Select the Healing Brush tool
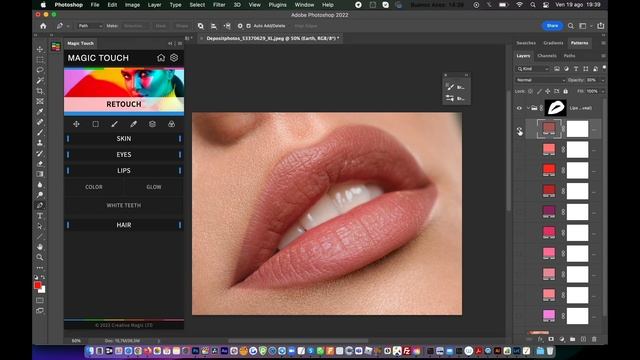Viewport: 640px width, 360px height. point(40,122)
